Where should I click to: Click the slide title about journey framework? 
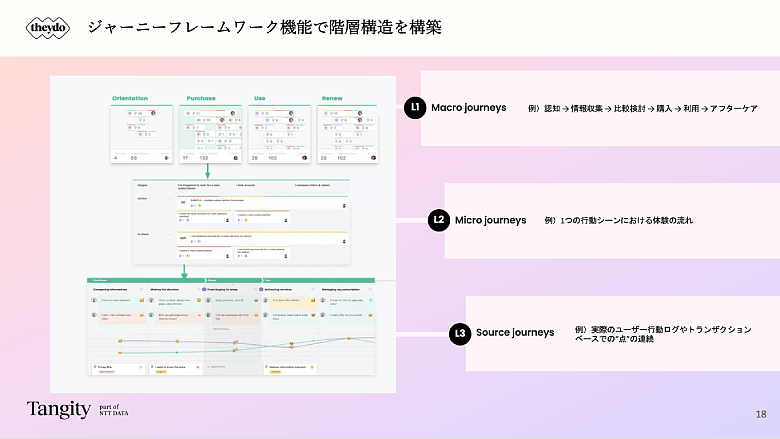pyautogui.click(x=265, y=28)
